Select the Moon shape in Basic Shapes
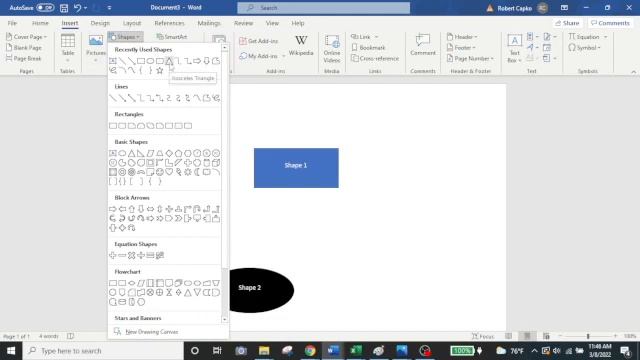 click(x=197, y=172)
